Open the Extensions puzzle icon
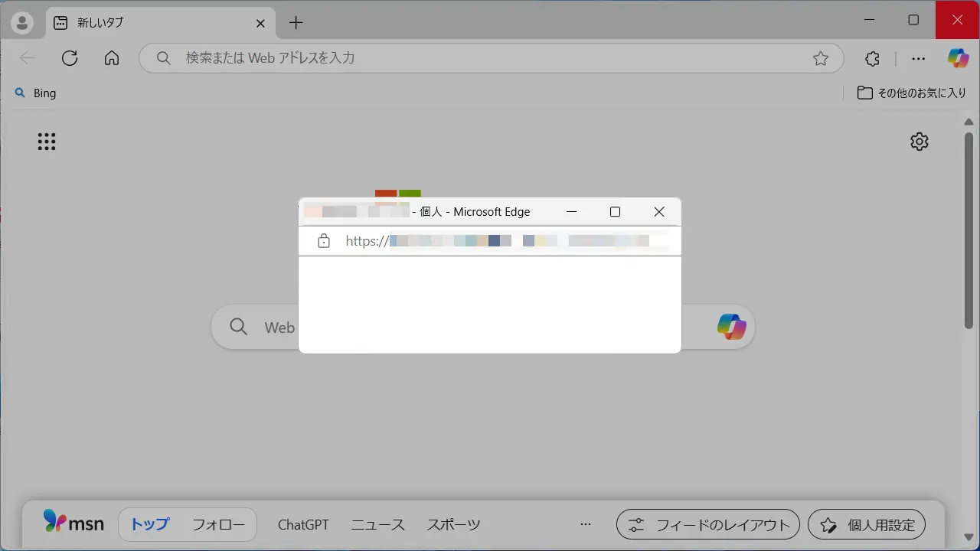This screenshot has width=980, height=551. click(872, 58)
